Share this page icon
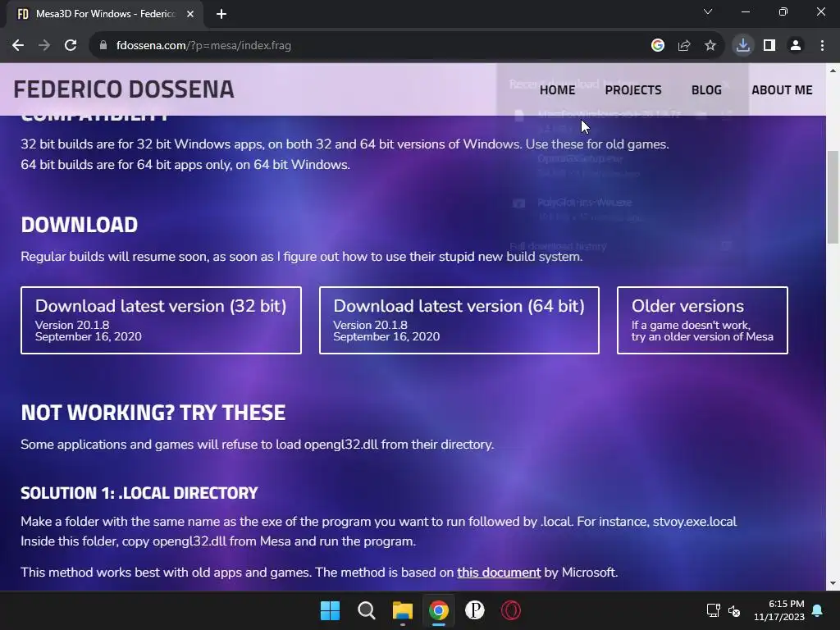Screen dimensions: 840x630 tap(684, 46)
